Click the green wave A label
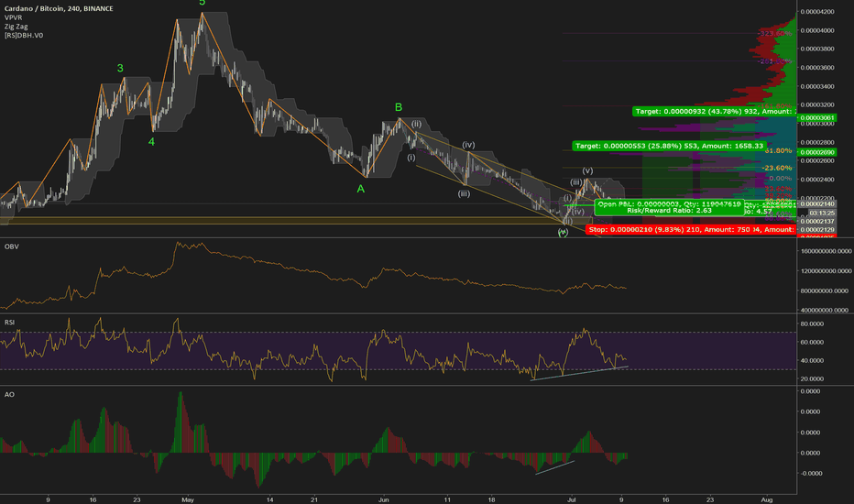The width and height of the screenshot is (854, 504). point(360,189)
